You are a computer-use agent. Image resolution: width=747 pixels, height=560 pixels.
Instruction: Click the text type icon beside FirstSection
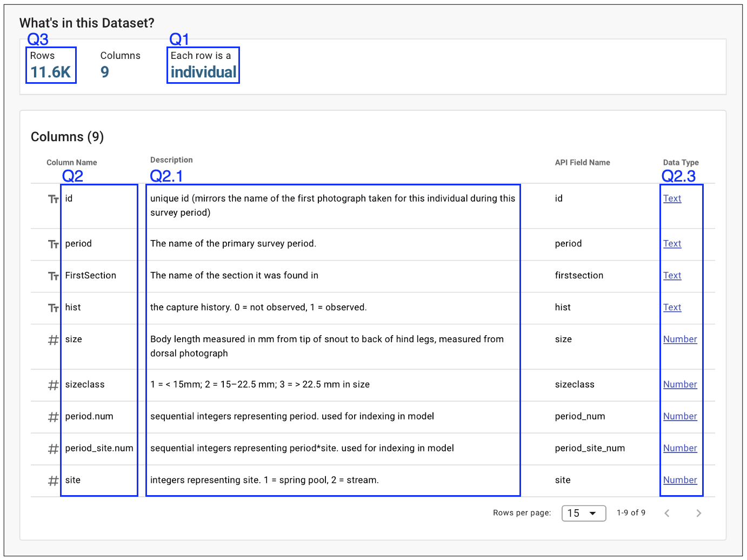pyautogui.click(x=53, y=276)
